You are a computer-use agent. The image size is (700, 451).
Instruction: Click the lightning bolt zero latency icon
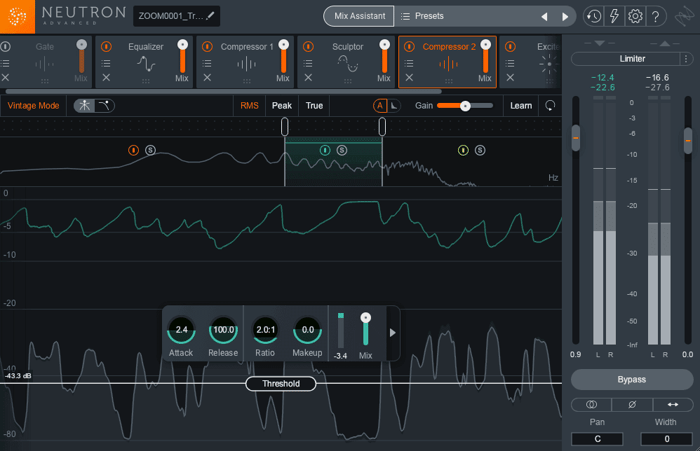[x=614, y=16]
